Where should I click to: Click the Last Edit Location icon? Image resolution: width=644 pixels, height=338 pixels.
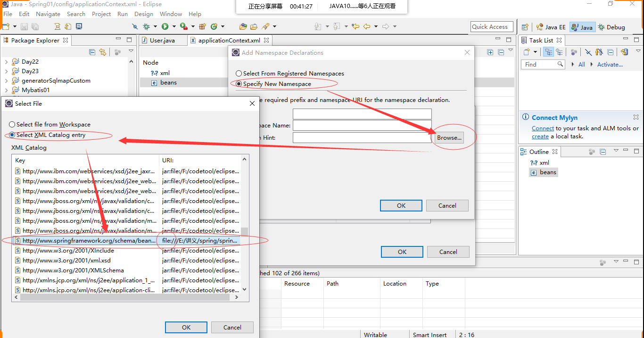tap(355, 27)
